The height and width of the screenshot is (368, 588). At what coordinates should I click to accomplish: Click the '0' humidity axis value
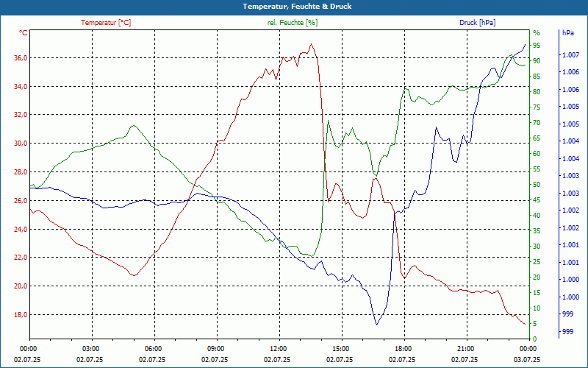tap(535, 339)
